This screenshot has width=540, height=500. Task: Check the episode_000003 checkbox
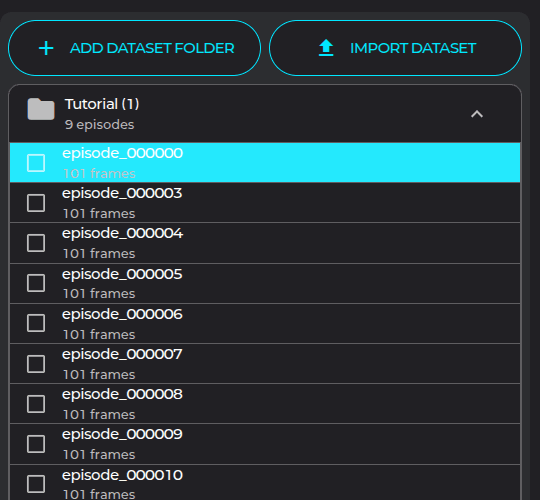pyautogui.click(x=36, y=203)
